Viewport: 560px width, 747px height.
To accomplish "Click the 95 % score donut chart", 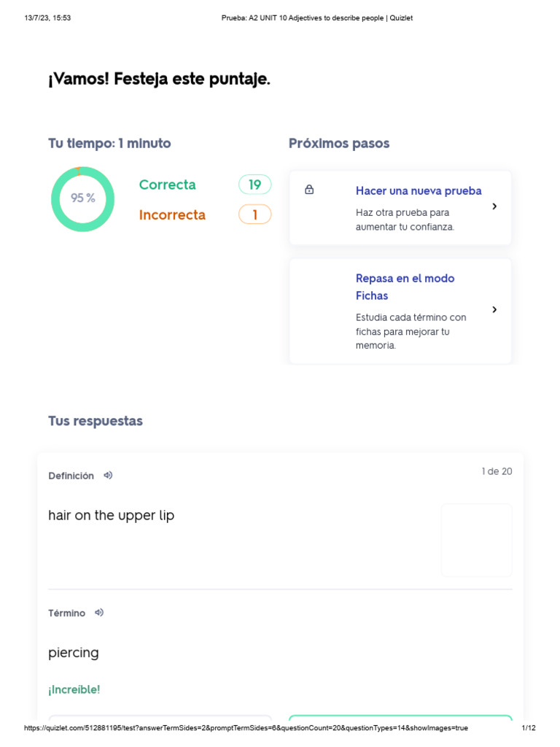I will coord(83,199).
